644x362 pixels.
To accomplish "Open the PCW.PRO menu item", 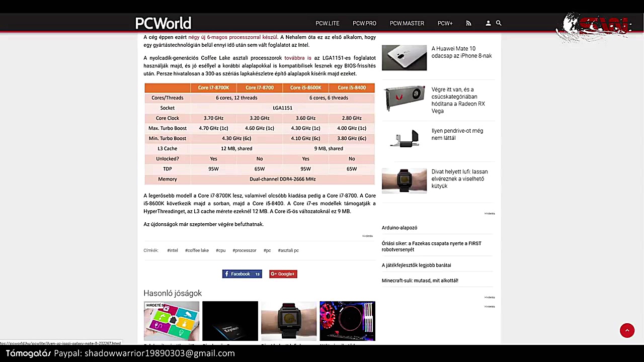I will pyautogui.click(x=364, y=23).
